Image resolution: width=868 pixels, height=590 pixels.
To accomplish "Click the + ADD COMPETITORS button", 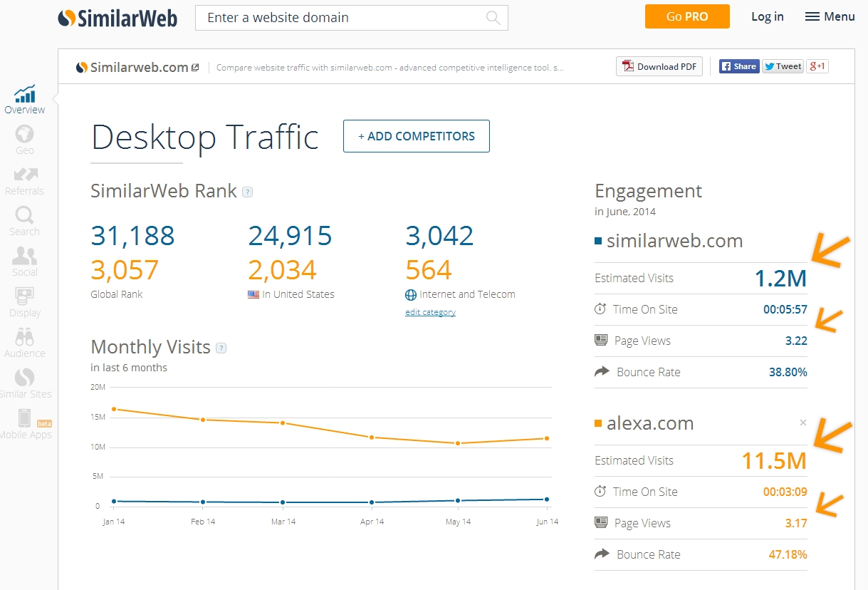I will pyautogui.click(x=417, y=136).
